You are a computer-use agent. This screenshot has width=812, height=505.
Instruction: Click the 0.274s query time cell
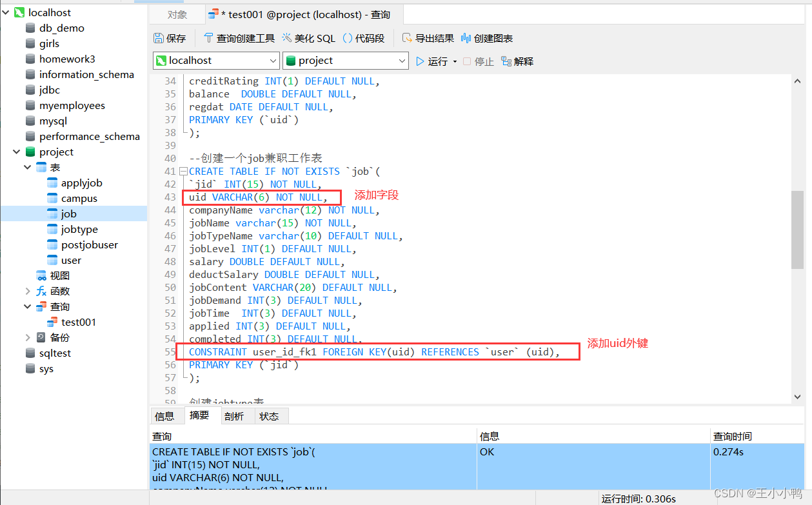coord(757,466)
